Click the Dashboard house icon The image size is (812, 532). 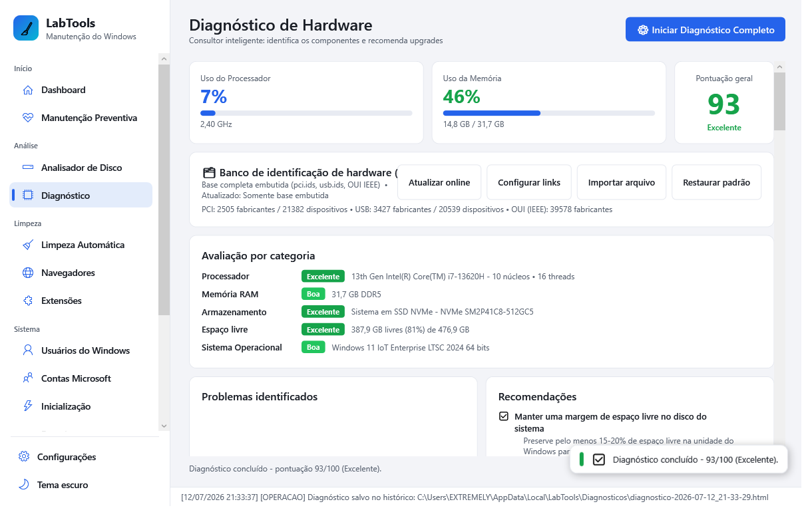[28, 90]
